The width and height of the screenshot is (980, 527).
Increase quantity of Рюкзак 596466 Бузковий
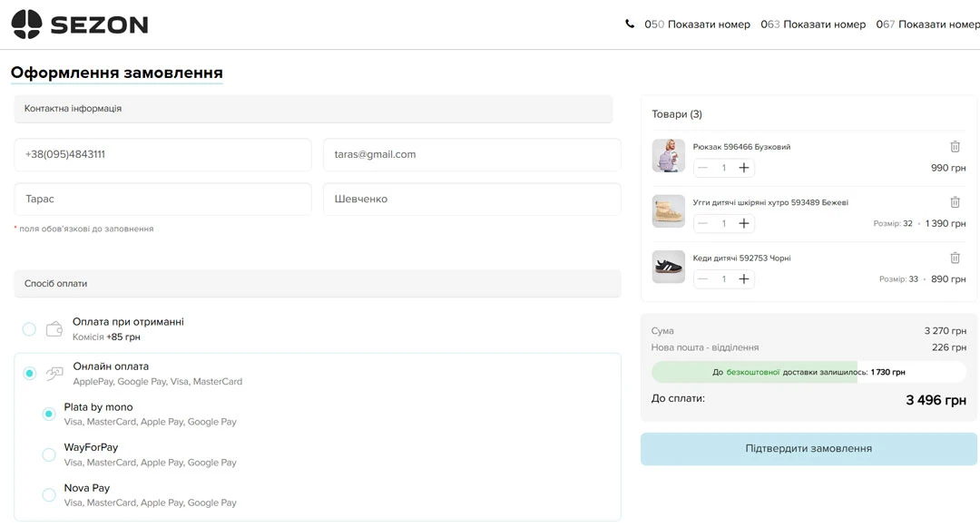(744, 168)
